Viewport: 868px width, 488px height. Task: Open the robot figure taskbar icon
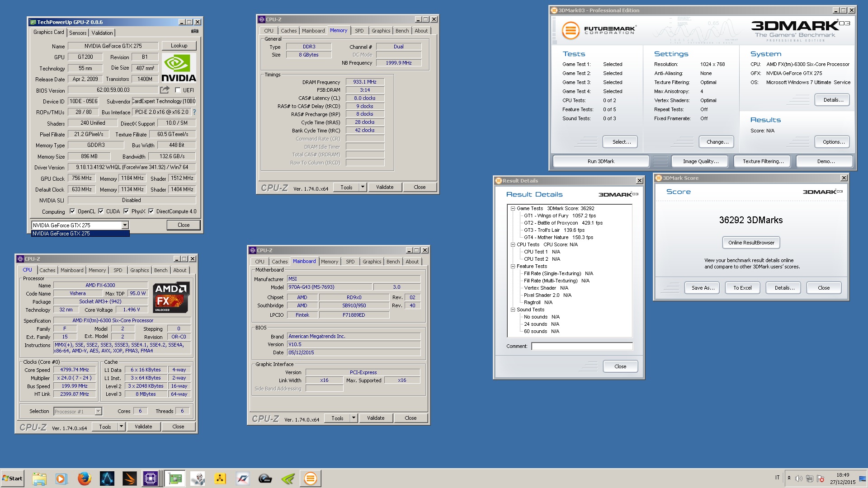pyautogui.click(x=198, y=479)
